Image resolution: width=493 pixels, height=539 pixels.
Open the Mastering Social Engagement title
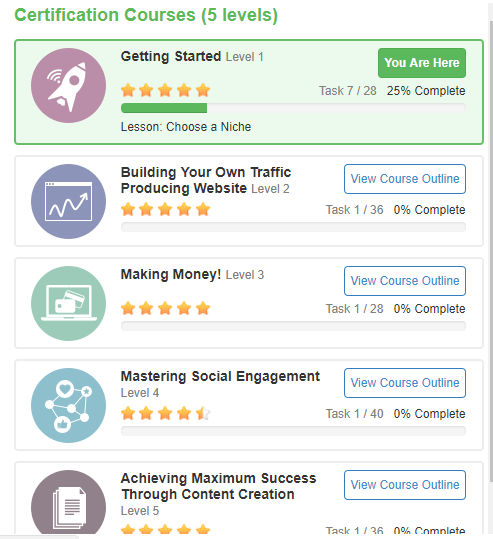pos(220,376)
